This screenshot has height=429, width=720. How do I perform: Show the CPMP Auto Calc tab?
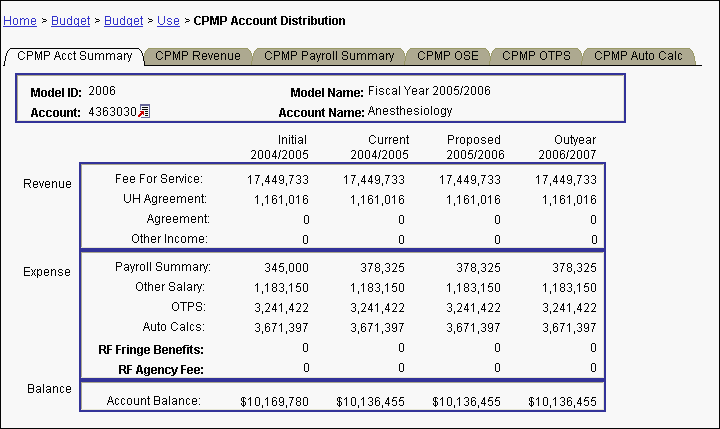pos(638,56)
